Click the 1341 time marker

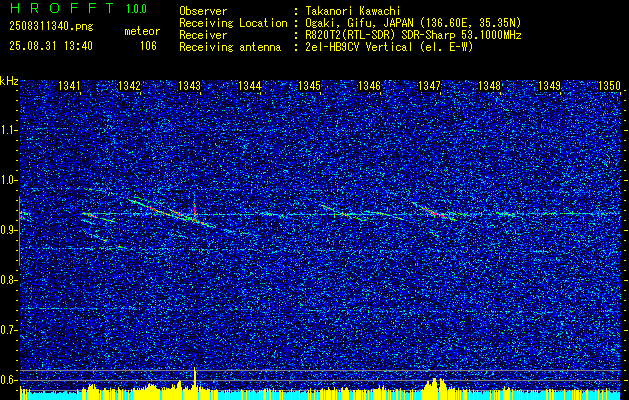click(69, 85)
